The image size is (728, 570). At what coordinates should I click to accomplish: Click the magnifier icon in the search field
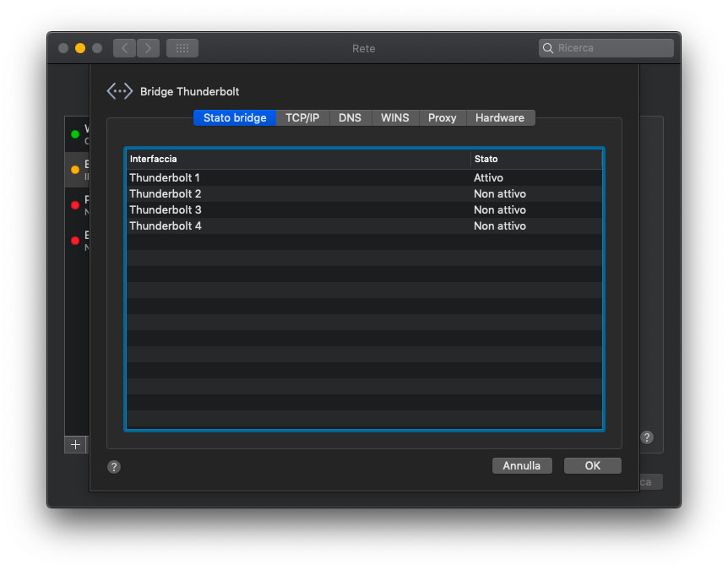click(548, 48)
